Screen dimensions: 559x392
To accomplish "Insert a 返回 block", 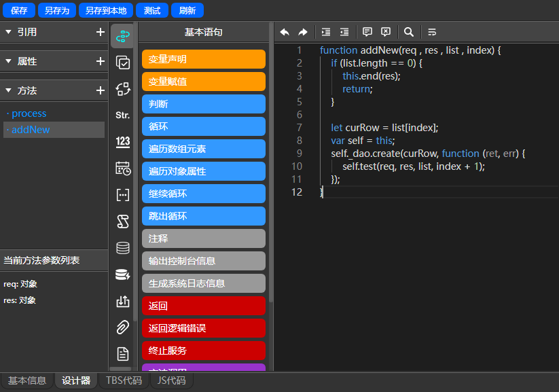I will pyautogui.click(x=204, y=306).
